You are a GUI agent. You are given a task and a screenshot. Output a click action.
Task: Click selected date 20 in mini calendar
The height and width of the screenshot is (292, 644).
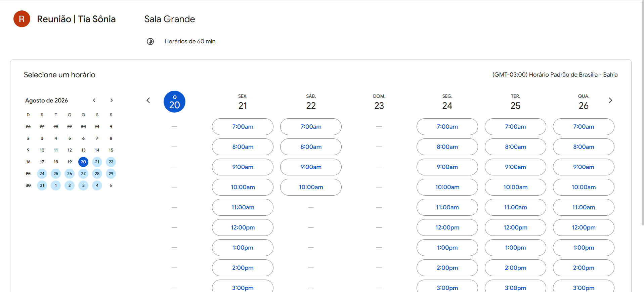(83, 162)
